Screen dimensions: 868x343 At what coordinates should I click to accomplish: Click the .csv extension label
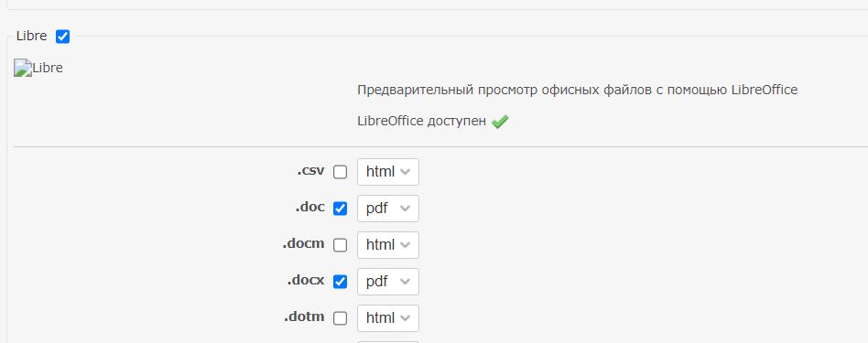pos(310,171)
